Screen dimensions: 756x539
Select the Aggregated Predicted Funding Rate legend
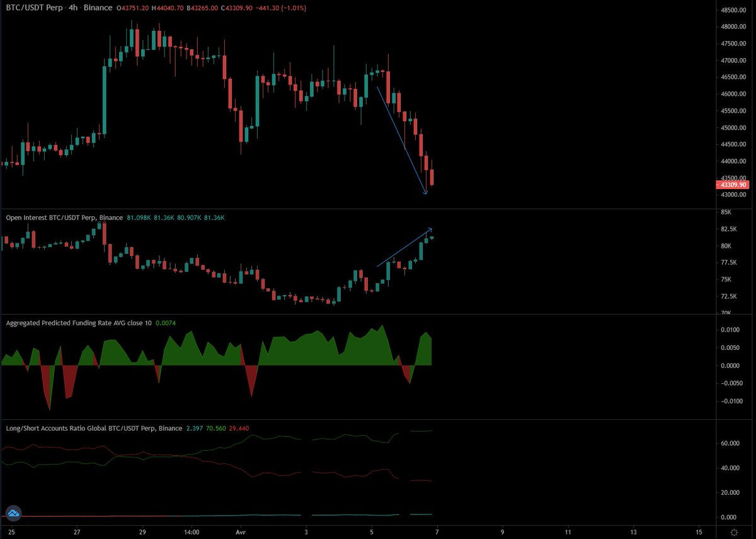(x=79, y=323)
